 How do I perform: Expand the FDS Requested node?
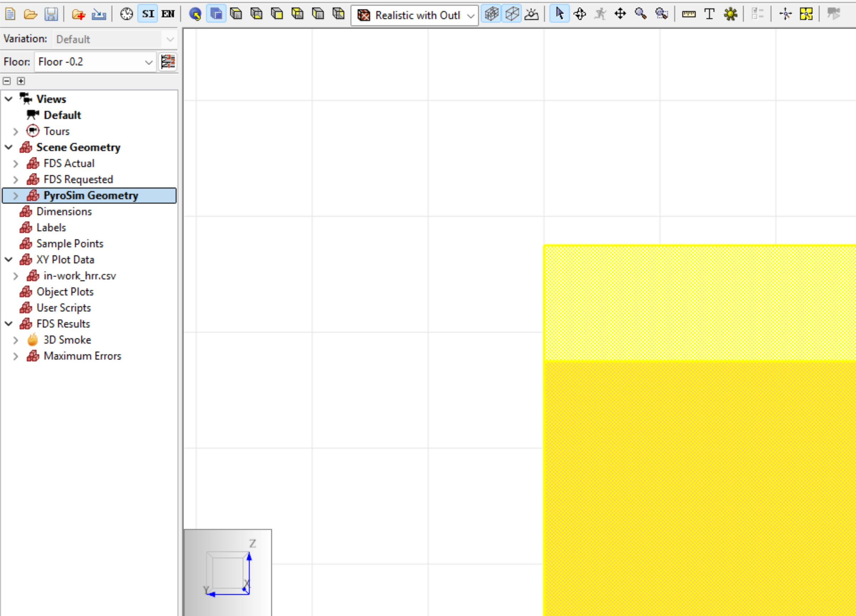click(15, 180)
